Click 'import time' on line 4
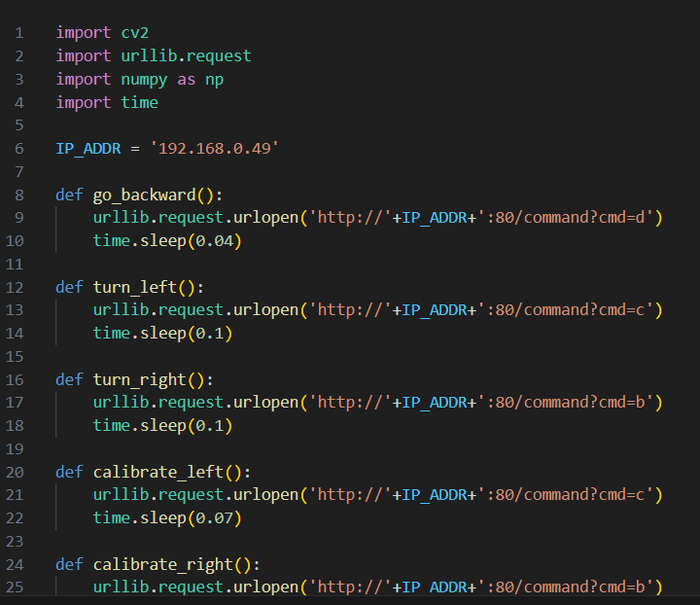Screen dimensions: 700x605 [107, 102]
